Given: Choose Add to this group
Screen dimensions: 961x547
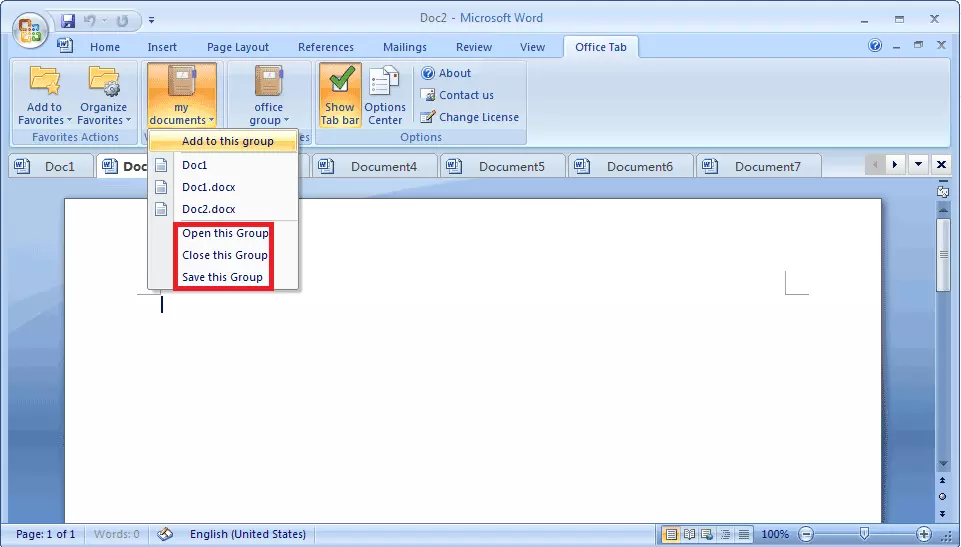Looking at the screenshot, I should [x=224, y=141].
